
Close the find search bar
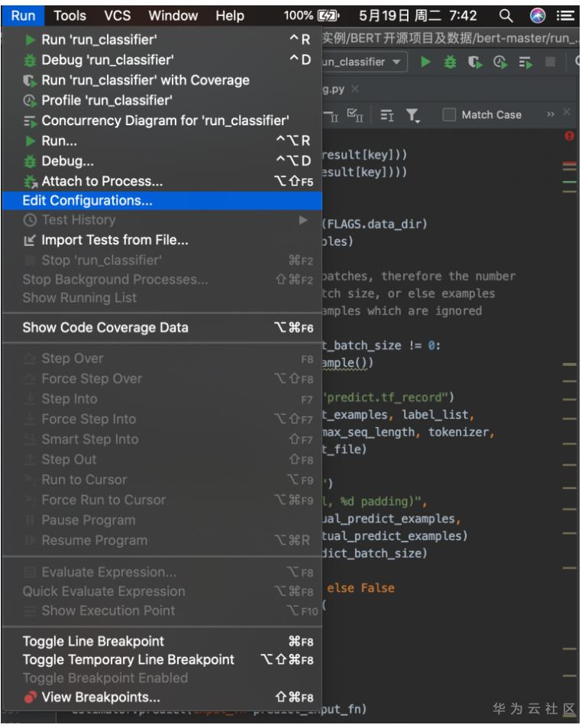566,115
